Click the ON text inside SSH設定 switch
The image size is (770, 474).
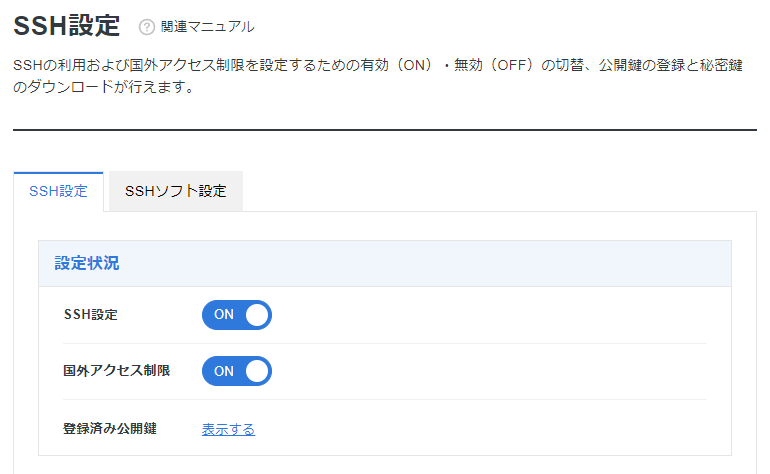tap(224, 314)
